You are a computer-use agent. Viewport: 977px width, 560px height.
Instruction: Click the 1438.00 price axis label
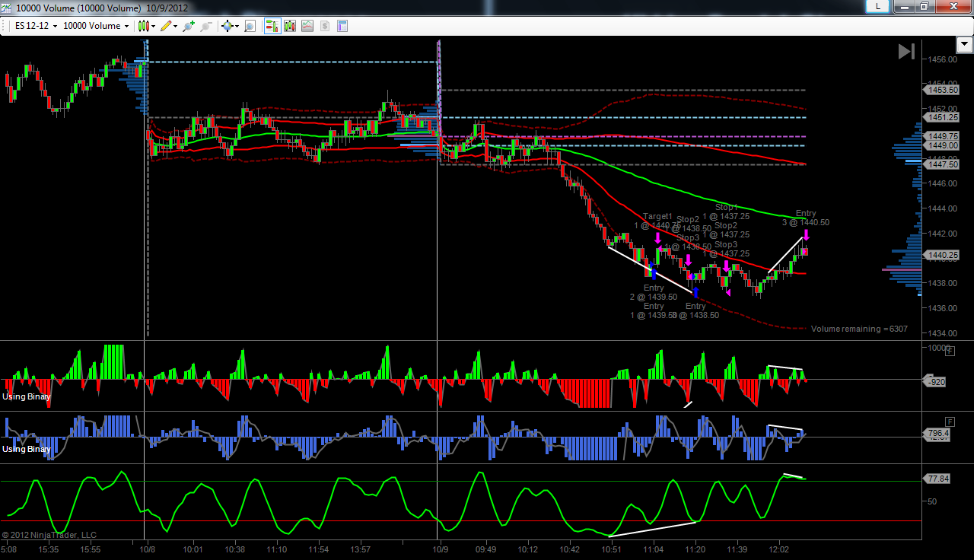943,283
